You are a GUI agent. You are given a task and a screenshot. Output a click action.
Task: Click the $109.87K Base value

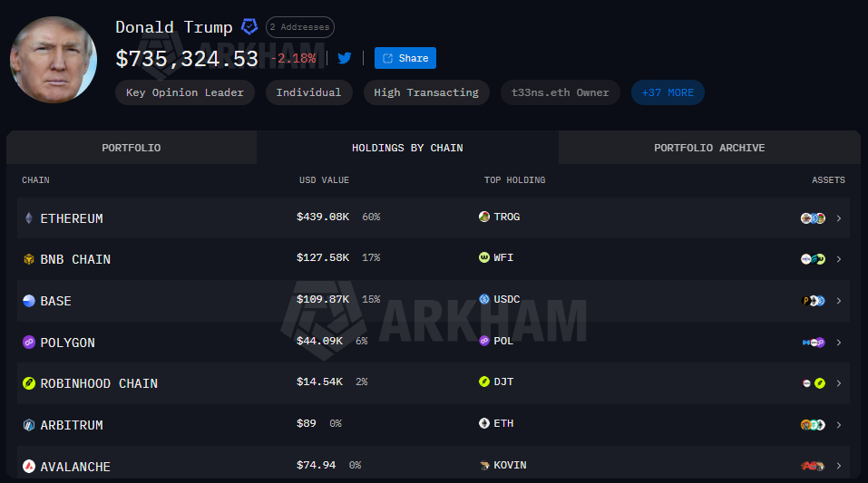323,299
